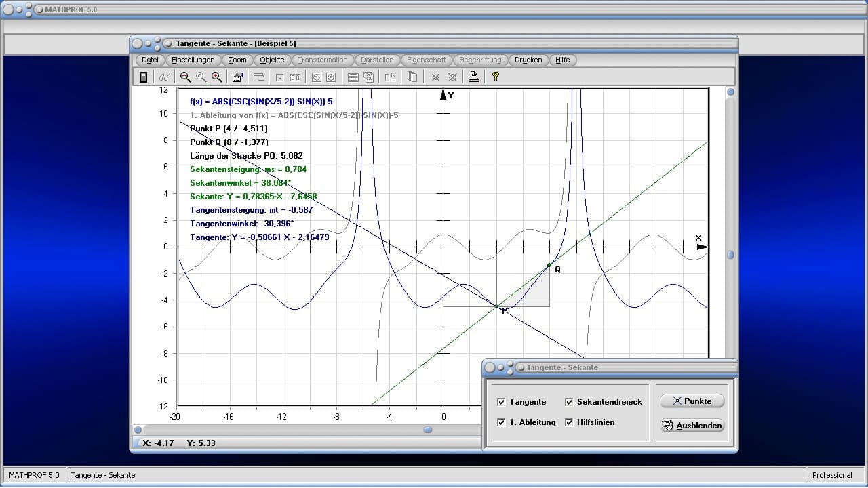This screenshot has height=488, width=868.
Task: Open the properties settings toolbar icon
Action: point(238,77)
